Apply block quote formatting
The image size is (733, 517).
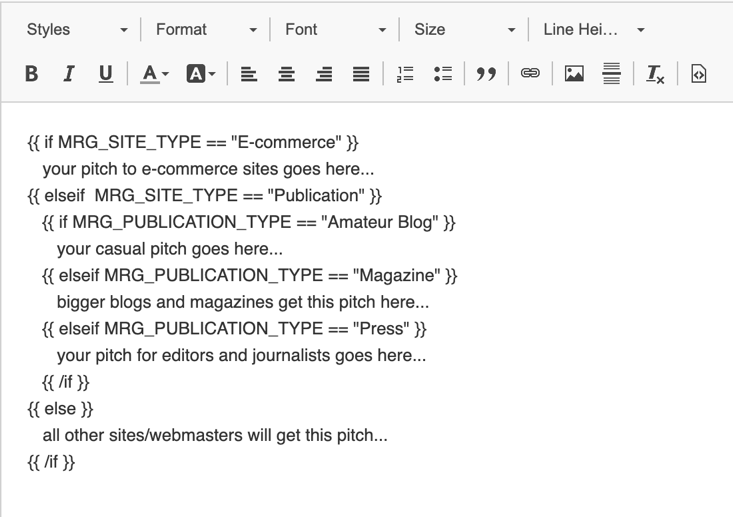coord(486,74)
